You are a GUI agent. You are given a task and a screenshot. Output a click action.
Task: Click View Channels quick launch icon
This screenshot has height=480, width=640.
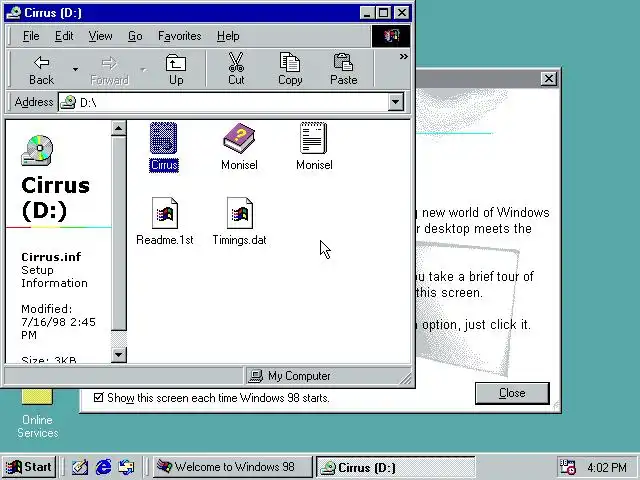click(127, 467)
